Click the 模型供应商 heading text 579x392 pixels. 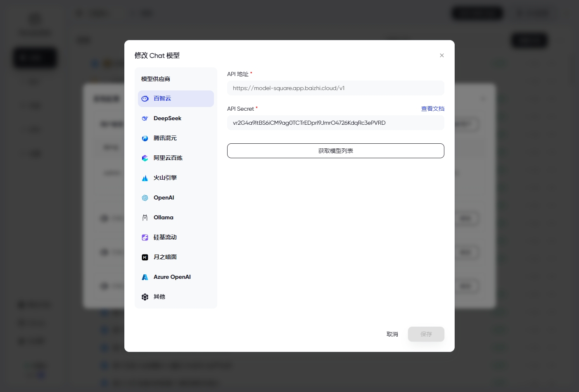[156, 79]
